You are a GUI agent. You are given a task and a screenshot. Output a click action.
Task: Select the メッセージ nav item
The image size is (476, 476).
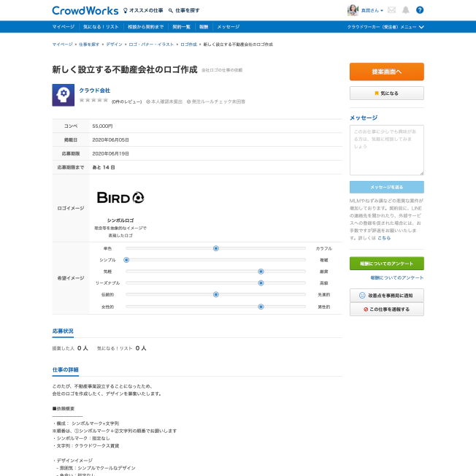point(228,26)
